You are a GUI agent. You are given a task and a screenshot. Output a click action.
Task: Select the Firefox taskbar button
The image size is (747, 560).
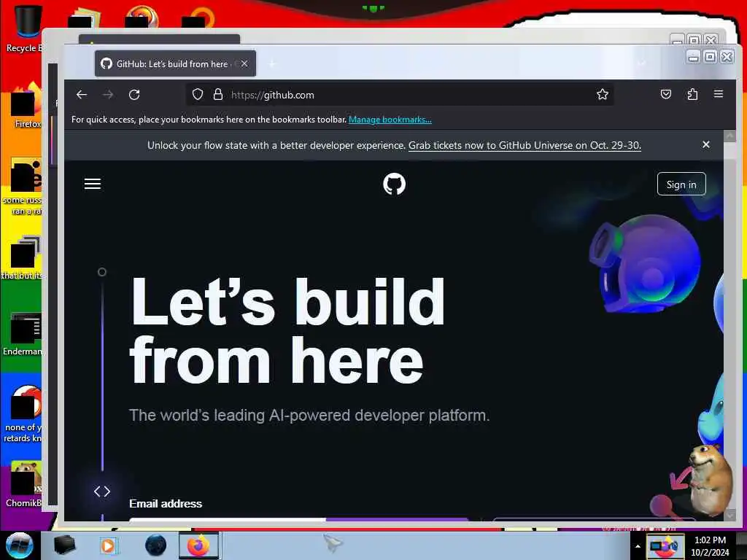[198, 545]
